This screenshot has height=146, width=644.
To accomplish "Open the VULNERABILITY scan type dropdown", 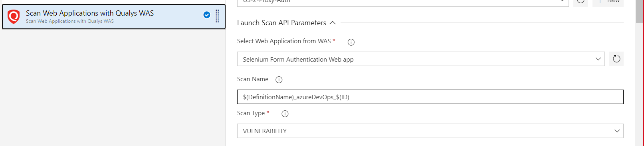I will 430,131.
